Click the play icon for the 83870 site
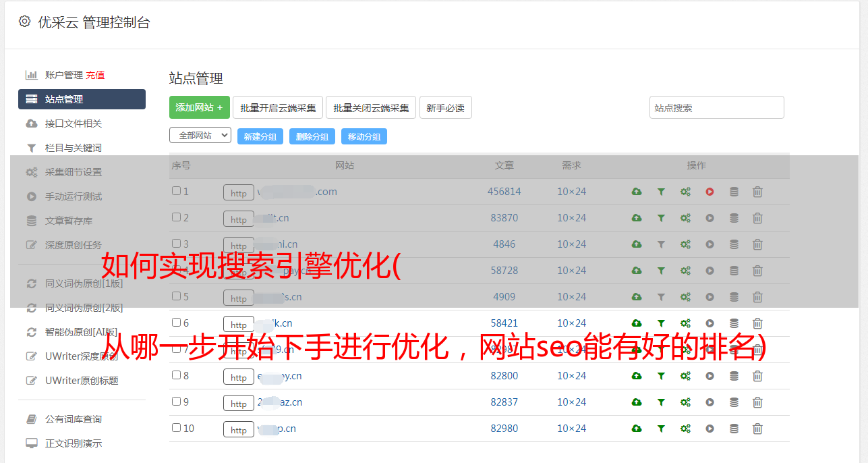Image resolution: width=868 pixels, height=463 pixels. (x=710, y=218)
